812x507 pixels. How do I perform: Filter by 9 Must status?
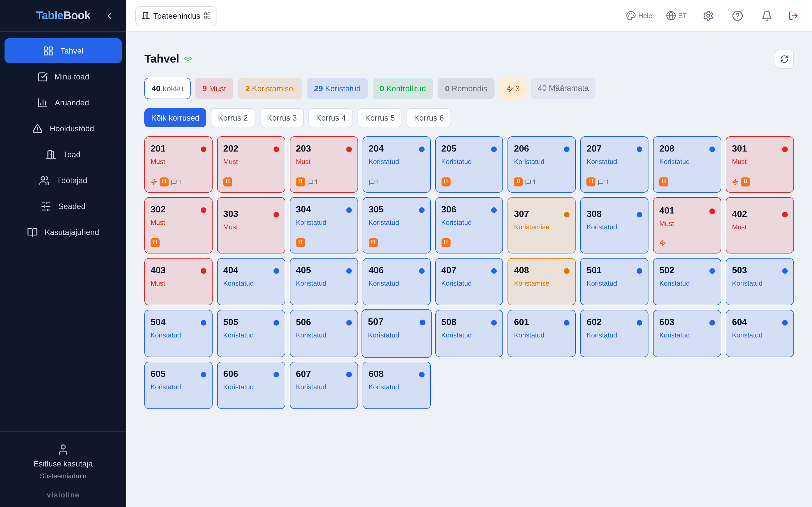(x=214, y=88)
